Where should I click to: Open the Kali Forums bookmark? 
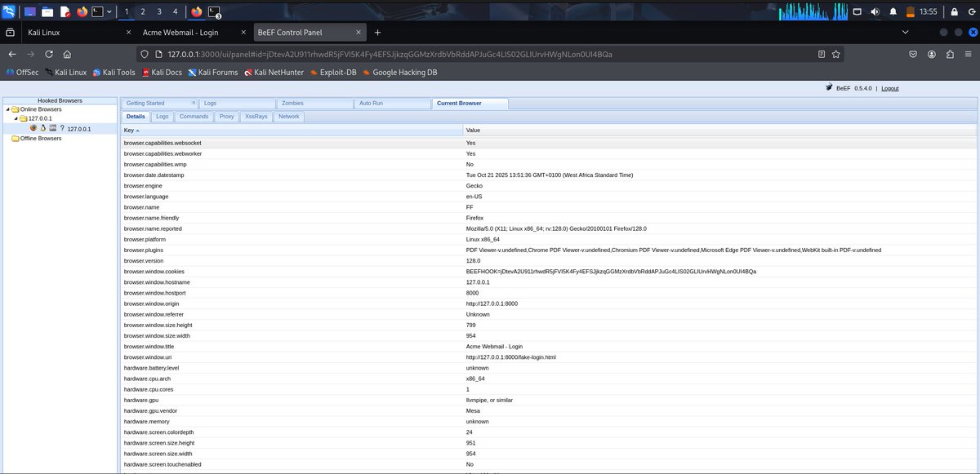pos(212,72)
